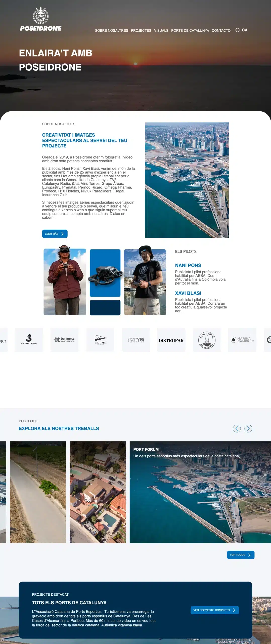
Task: Click the Ver Proyecto Completo button
Action: pos(215,610)
